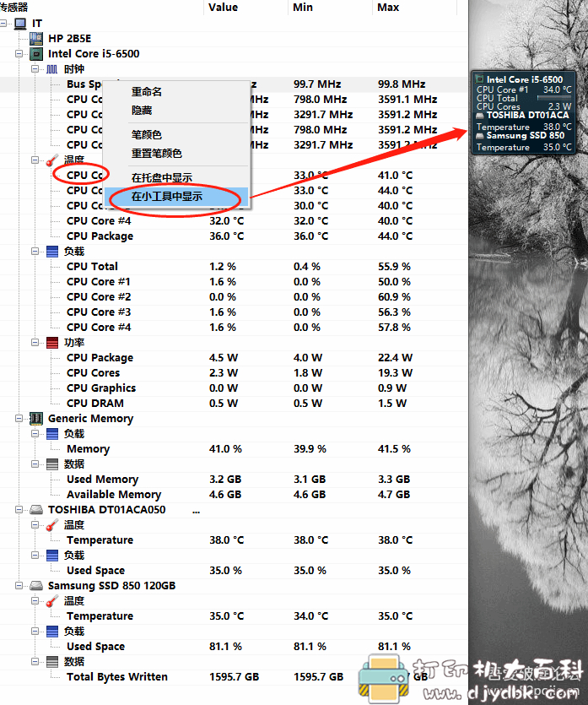The height and width of the screenshot is (705, 588).
Task: Collapse the 温度 group under TOSHIBA drive
Action: pos(35,524)
